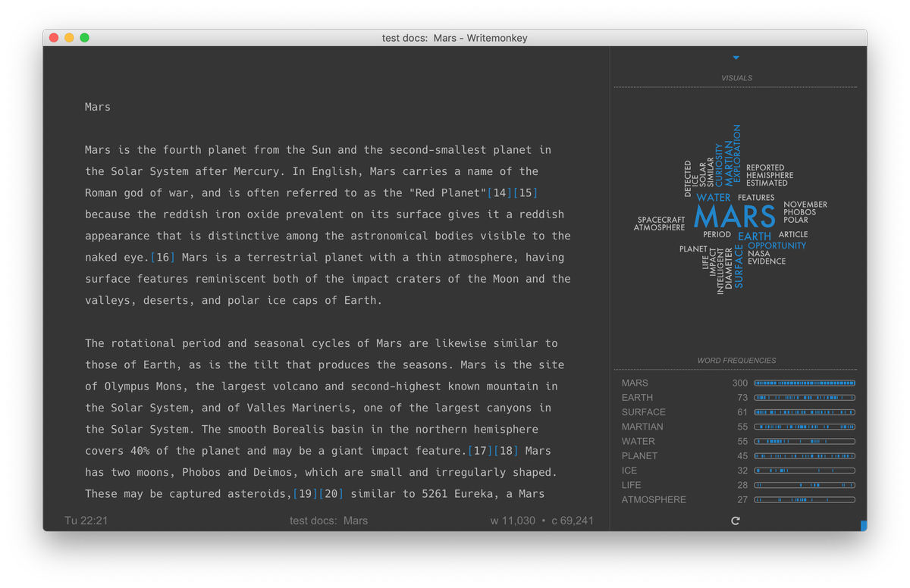Click vertical DETECTED in the word cloud
The image size is (910, 588).
click(x=688, y=178)
